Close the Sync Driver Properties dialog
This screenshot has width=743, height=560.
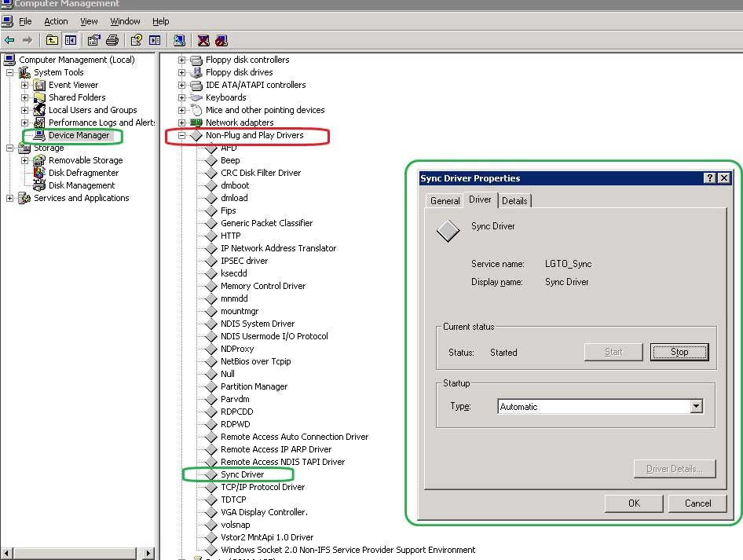point(724,178)
